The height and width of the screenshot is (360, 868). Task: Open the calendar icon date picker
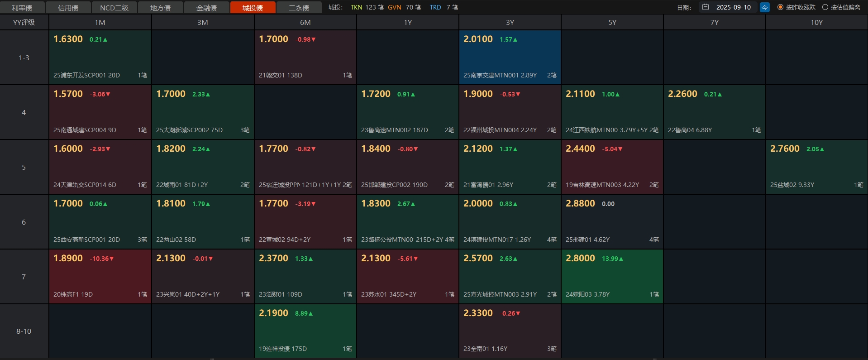pyautogui.click(x=705, y=7)
